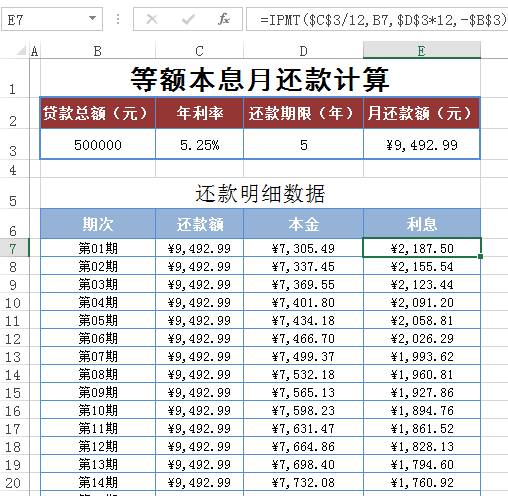Screen dimensions: 508x496
Task: Select the principal cell ¥7,499.37
Action: [x=303, y=356]
